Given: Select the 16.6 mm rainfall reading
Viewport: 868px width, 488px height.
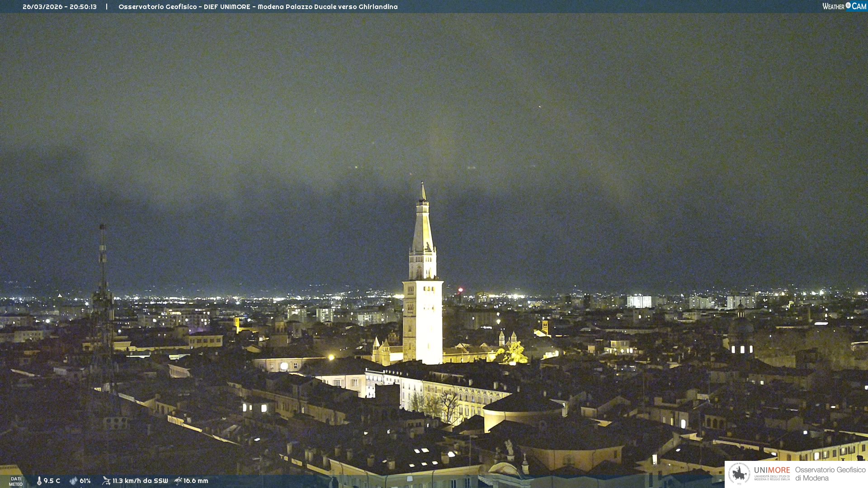Looking at the screenshot, I should [196, 481].
